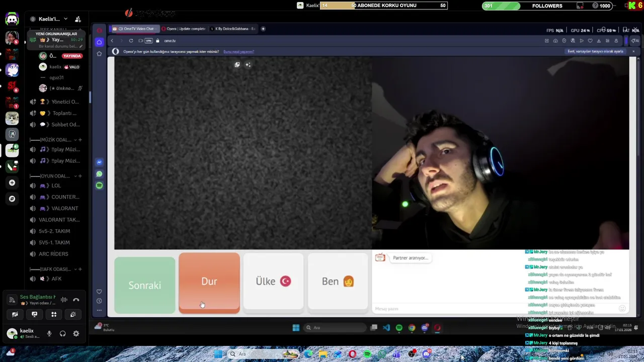The width and height of the screenshot is (644, 362).
Task: Click the Bunu nasıl yaparım link
Action: [238, 52]
